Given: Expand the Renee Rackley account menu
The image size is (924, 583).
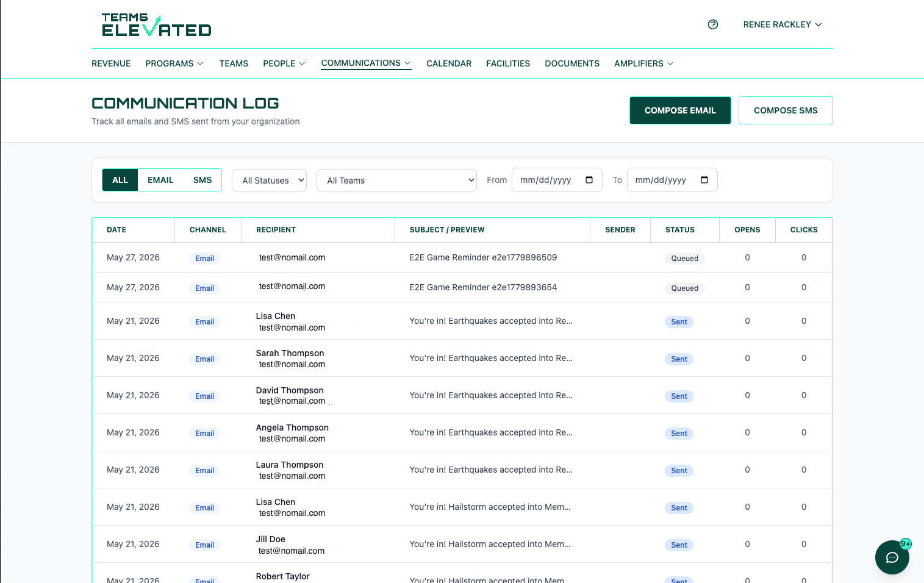Looking at the screenshot, I should pos(783,24).
